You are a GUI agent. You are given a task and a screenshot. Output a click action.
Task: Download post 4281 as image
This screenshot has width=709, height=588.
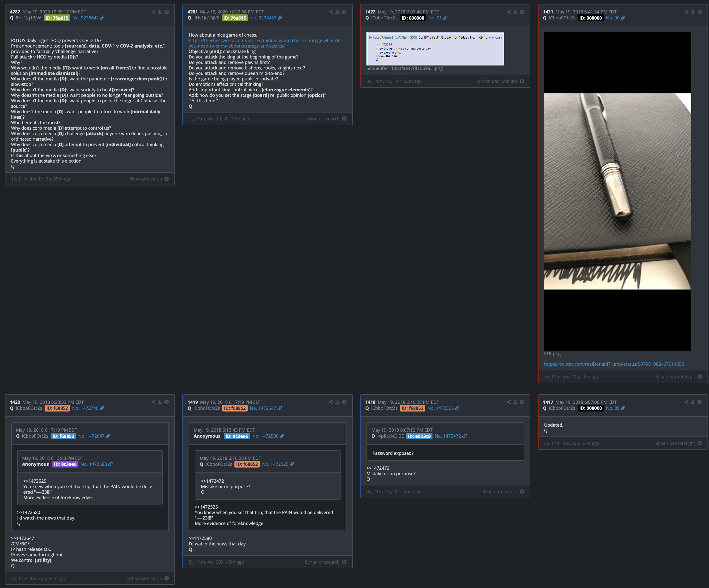click(x=338, y=12)
